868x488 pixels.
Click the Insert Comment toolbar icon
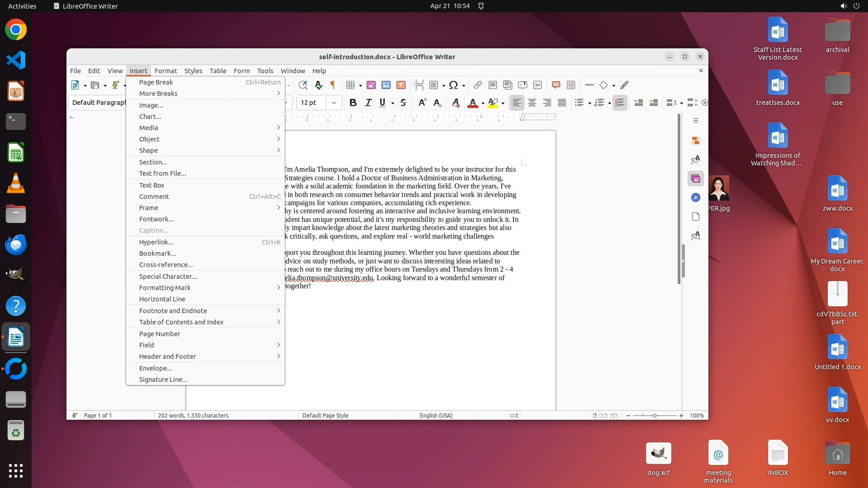556,85
